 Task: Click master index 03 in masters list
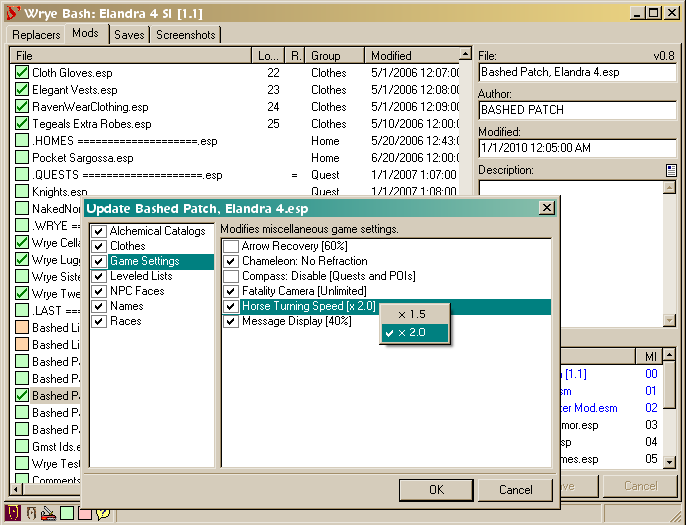[651, 425]
